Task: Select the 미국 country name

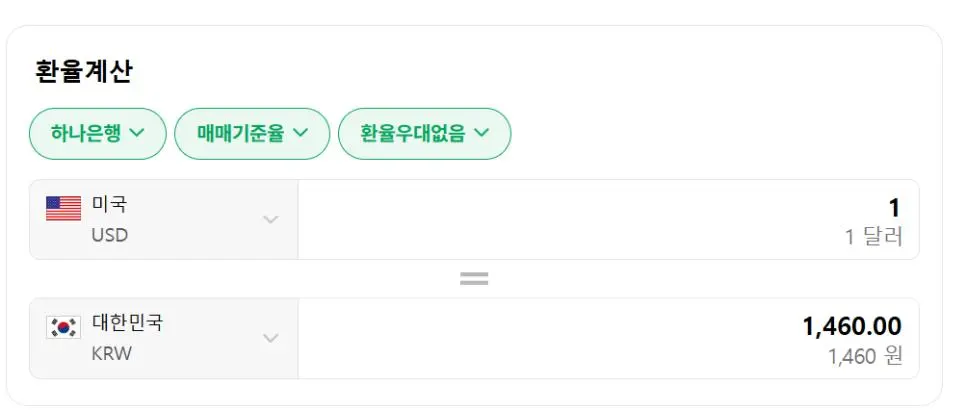Action: click(110, 205)
